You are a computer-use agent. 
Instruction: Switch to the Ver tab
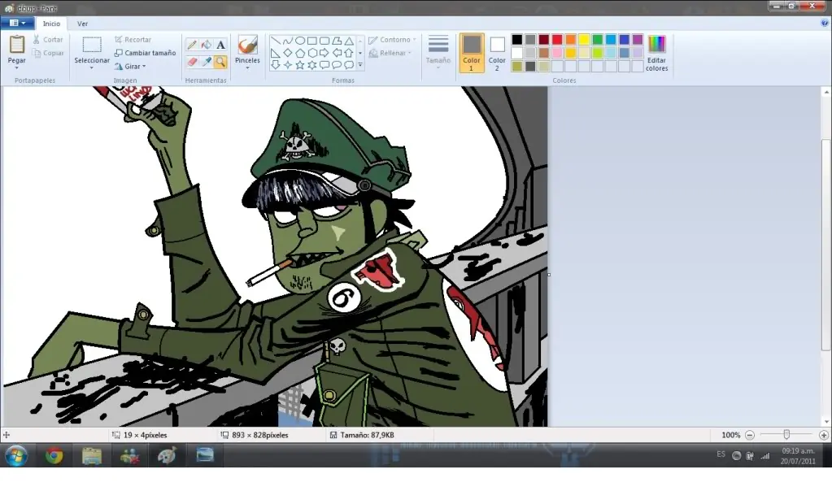point(82,24)
